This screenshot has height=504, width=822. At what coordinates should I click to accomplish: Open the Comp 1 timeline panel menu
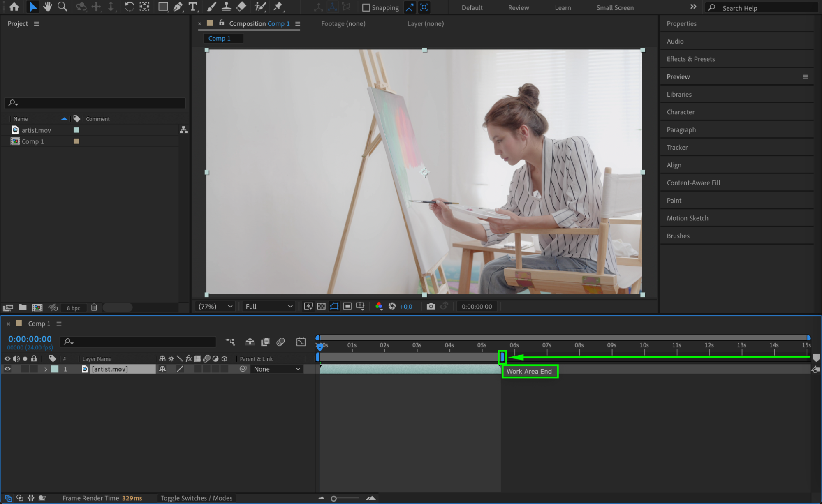tap(59, 324)
